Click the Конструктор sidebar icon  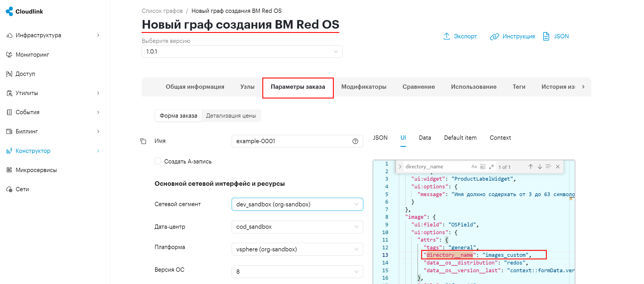(9, 151)
